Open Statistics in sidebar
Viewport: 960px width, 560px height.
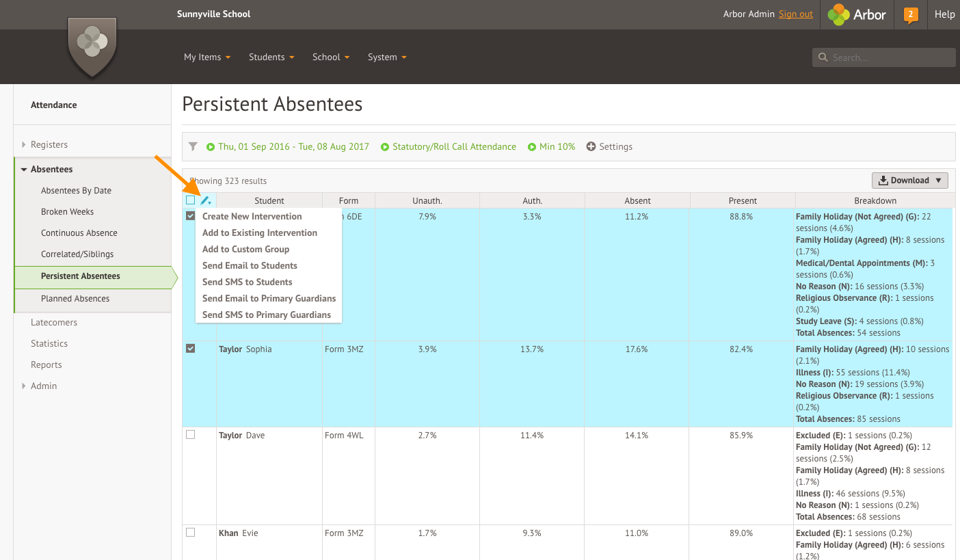[x=49, y=344]
